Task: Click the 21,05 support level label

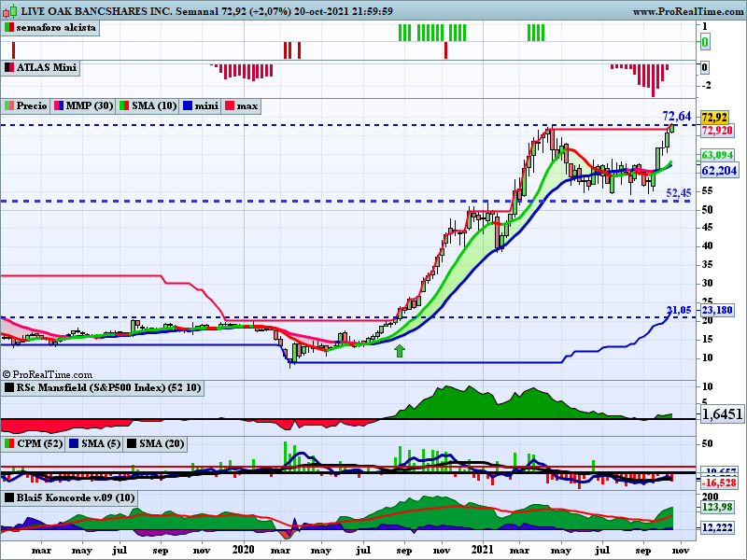Action: click(x=679, y=310)
